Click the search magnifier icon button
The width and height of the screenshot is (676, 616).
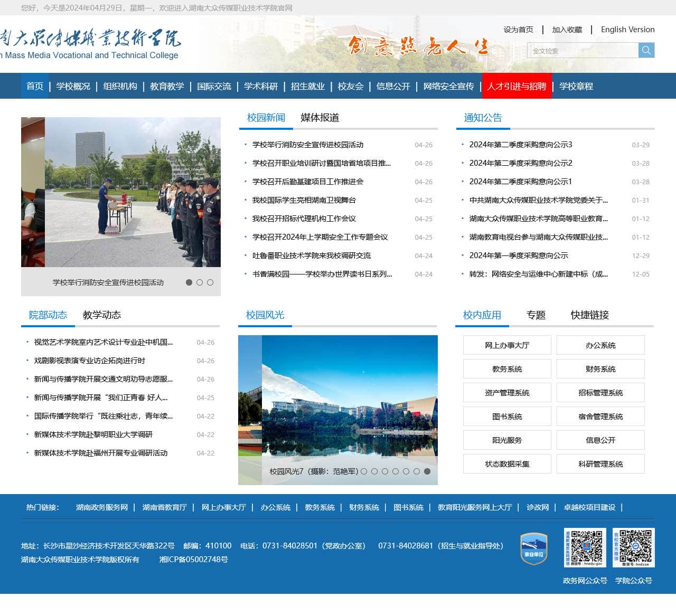(646, 50)
